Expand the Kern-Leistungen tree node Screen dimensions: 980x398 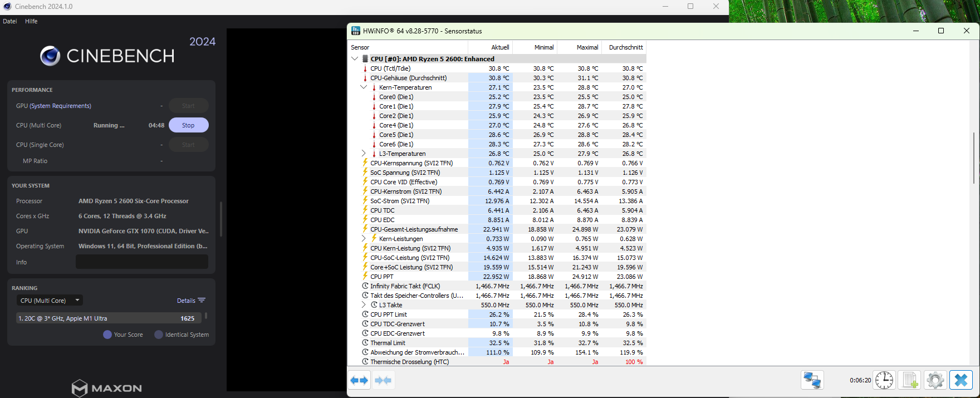point(364,239)
